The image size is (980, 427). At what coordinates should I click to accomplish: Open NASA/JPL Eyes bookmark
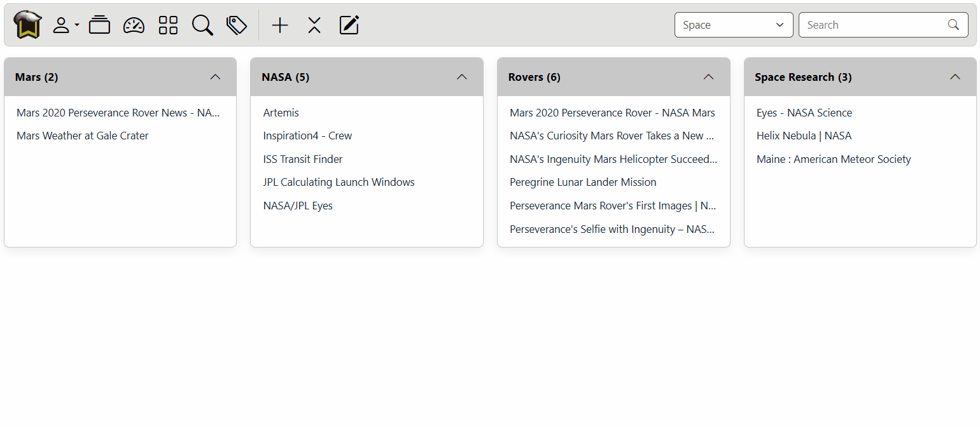tap(298, 206)
